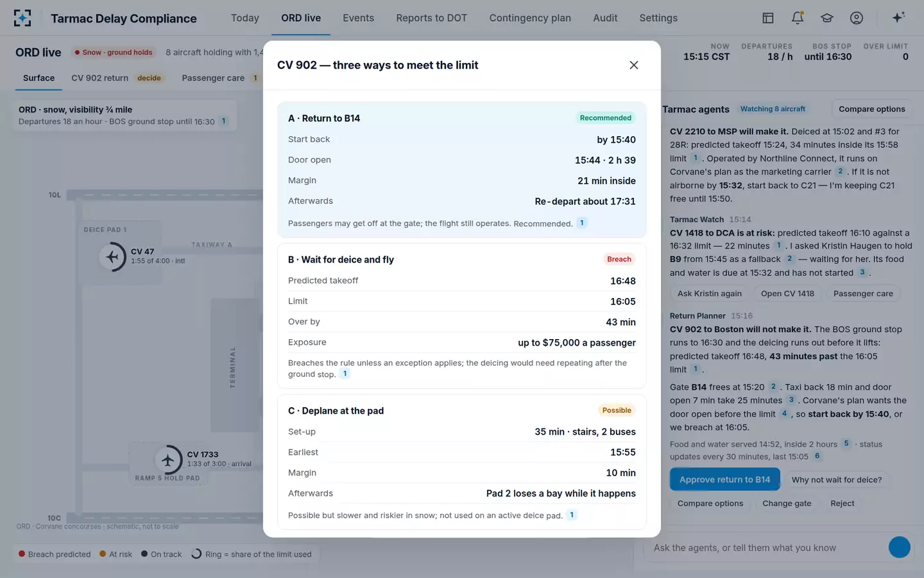This screenshot has width=924, height=578.
Task: Open citation 1 in option C note
Action: [572, 515]
